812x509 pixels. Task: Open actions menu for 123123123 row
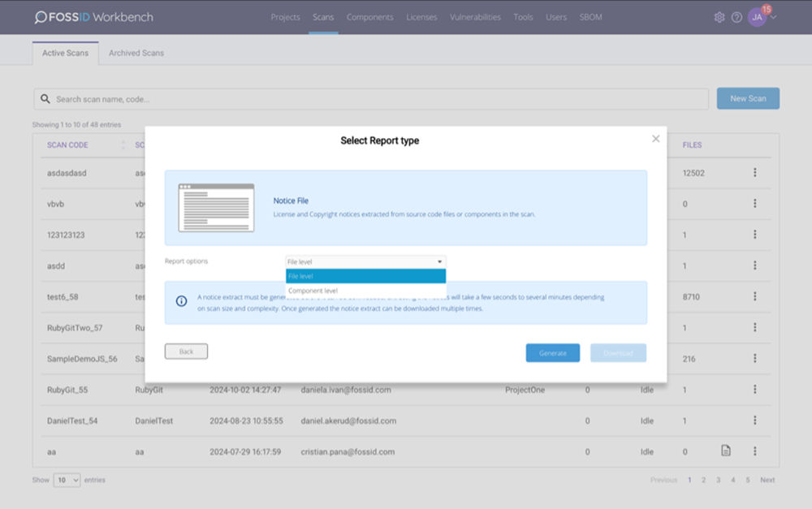pyautogui.click(x=754, y=235)
